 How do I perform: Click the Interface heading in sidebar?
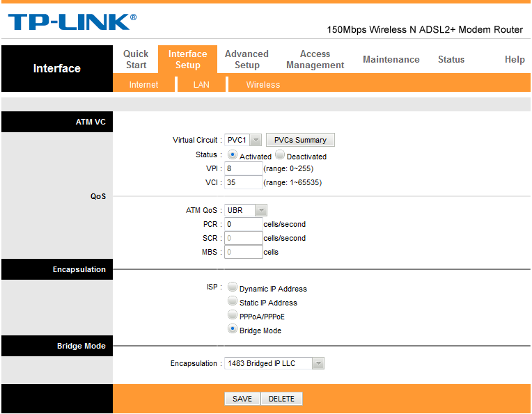(x=57, y=68)
